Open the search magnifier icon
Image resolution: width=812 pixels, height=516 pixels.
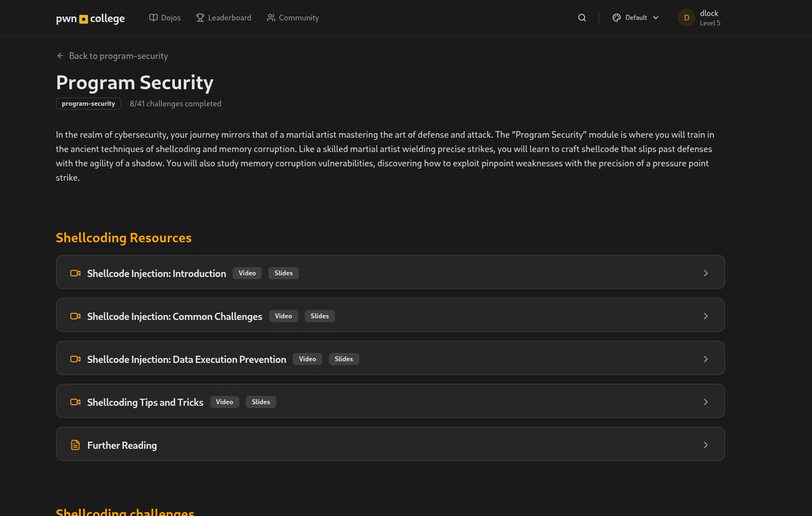point(582,18)
